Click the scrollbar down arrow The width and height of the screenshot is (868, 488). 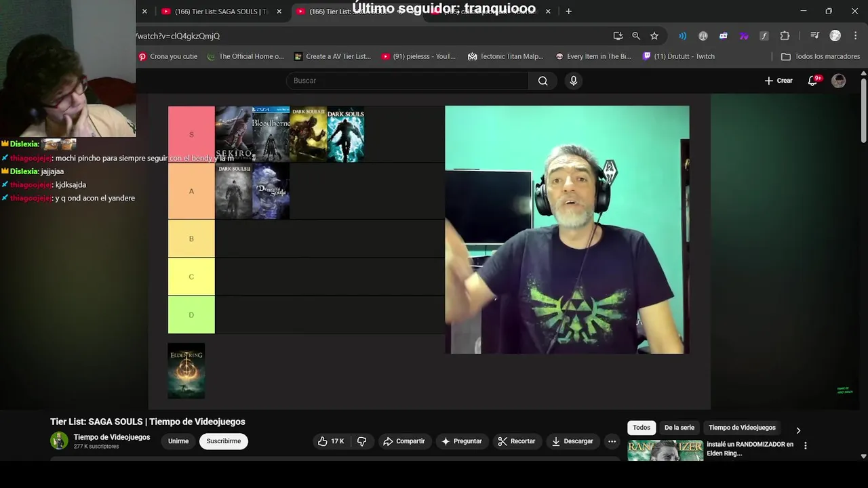tap(863, 456)
